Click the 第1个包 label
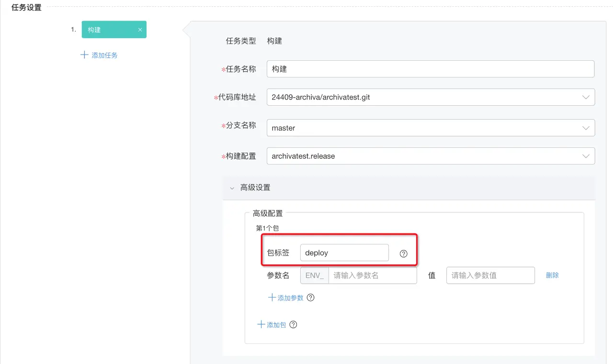 point(268,228)
